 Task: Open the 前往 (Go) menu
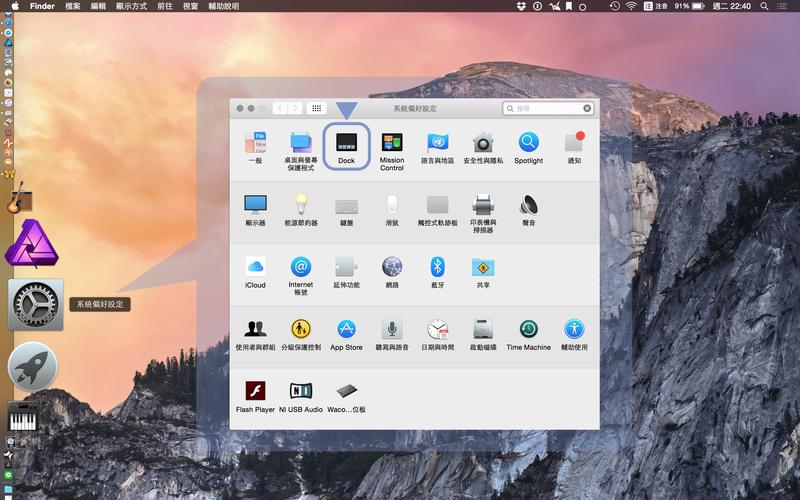pos(165,6)
